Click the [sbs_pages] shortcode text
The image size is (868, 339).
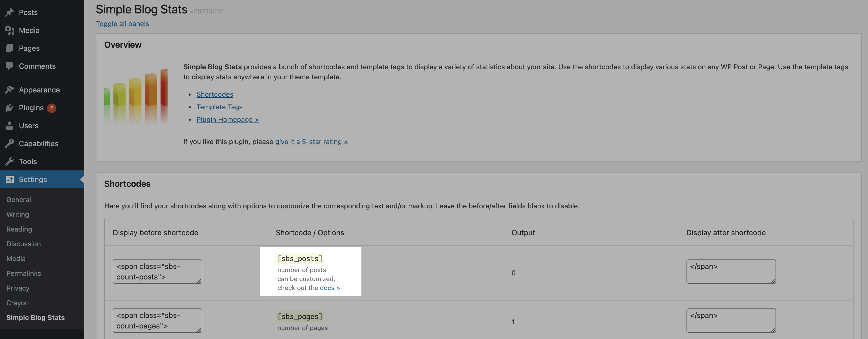tap(300, 316)
